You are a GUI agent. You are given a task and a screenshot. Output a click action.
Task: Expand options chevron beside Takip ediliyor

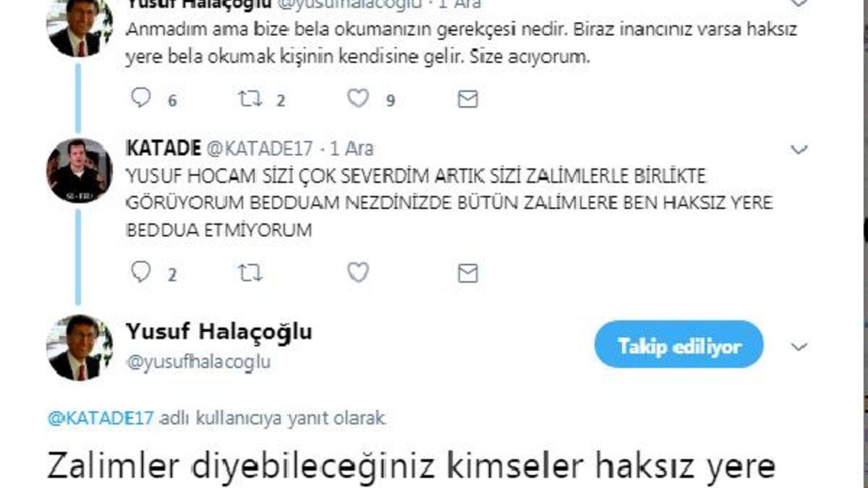[799, 347]
